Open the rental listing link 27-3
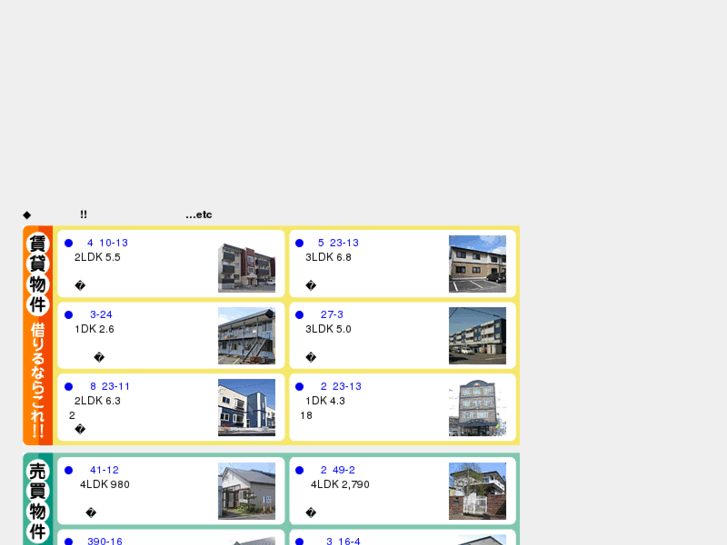 point(332,315)
